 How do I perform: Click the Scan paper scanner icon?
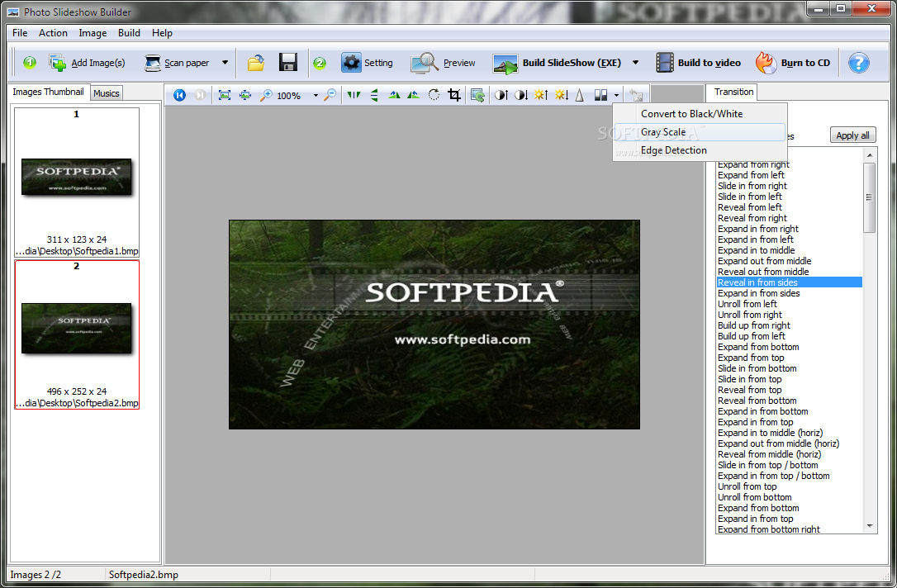(152, 62)
